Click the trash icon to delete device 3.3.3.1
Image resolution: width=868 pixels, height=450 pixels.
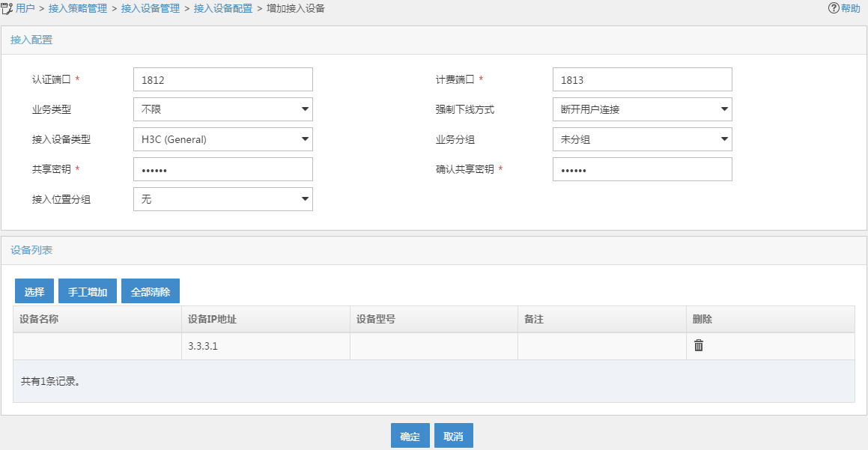698,345
